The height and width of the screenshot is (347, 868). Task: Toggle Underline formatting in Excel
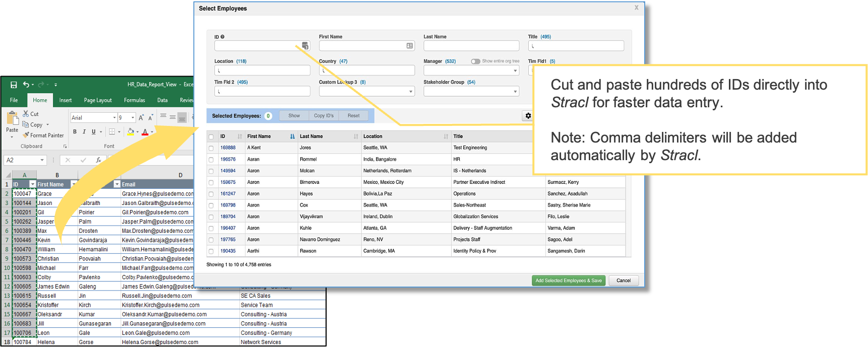93,132
